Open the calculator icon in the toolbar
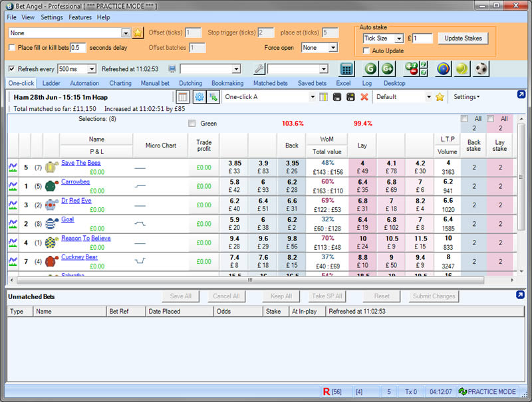 (346, 69)
